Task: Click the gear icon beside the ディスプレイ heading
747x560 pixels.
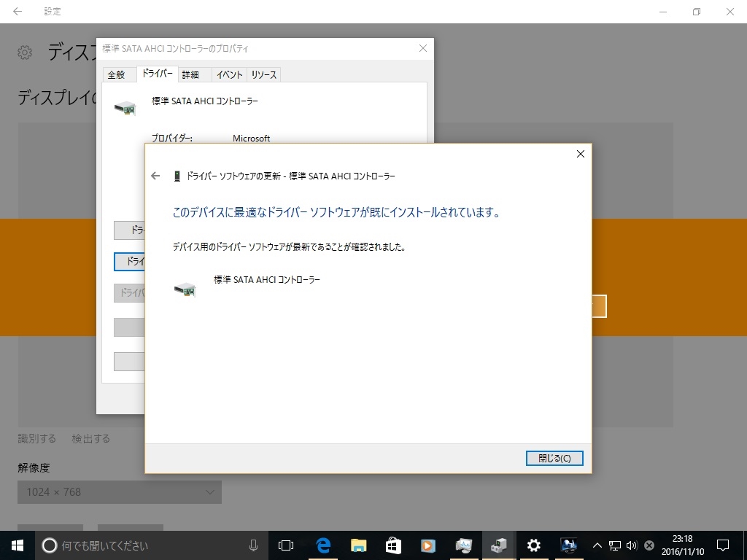Action: click(x=25, y=52)
